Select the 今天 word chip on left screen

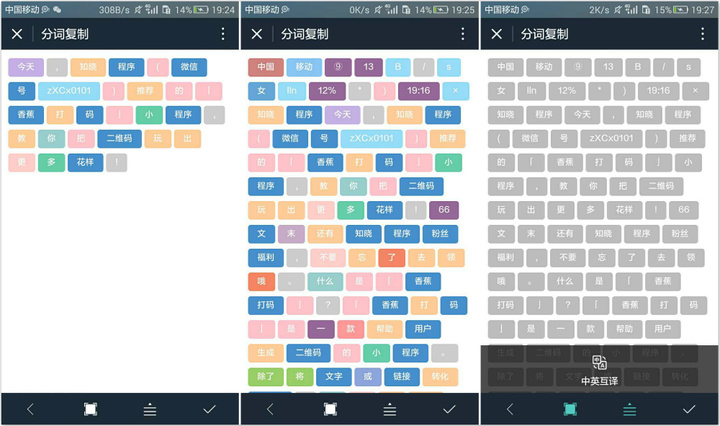[26, 67]
